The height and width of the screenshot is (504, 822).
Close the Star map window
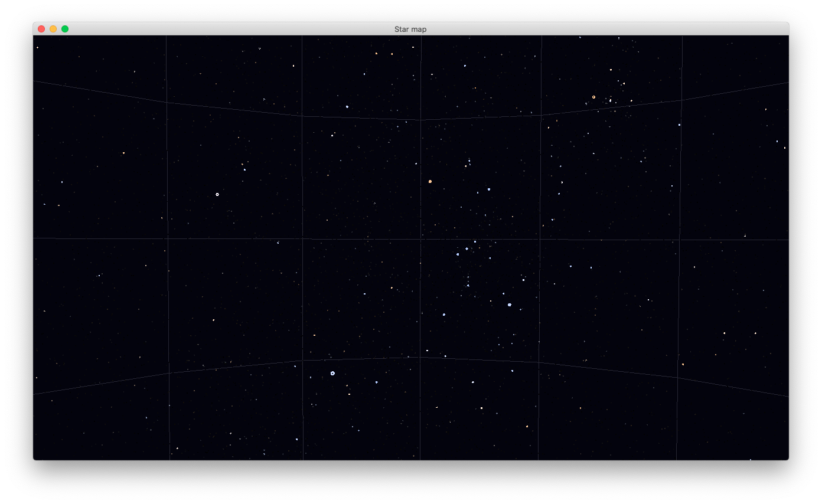pyautogui.click(x=41, y=29)
